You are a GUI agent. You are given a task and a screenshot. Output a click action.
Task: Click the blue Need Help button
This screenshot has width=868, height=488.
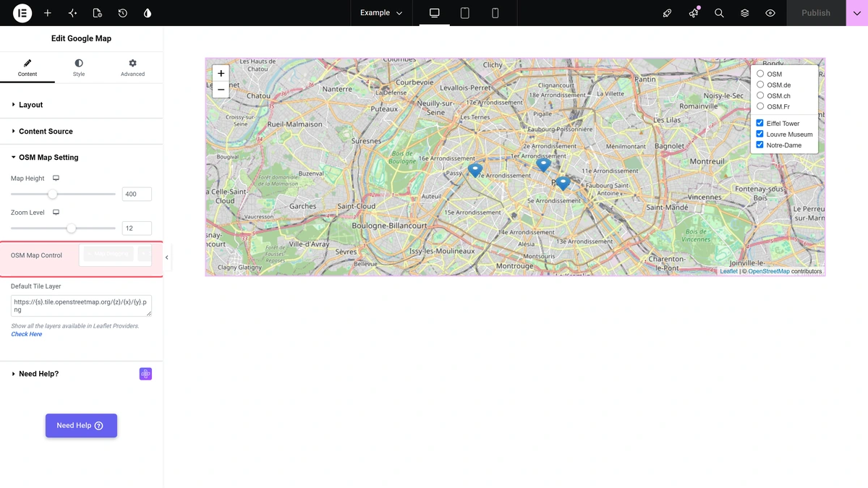pyautogui.click(x=81, y=426)
